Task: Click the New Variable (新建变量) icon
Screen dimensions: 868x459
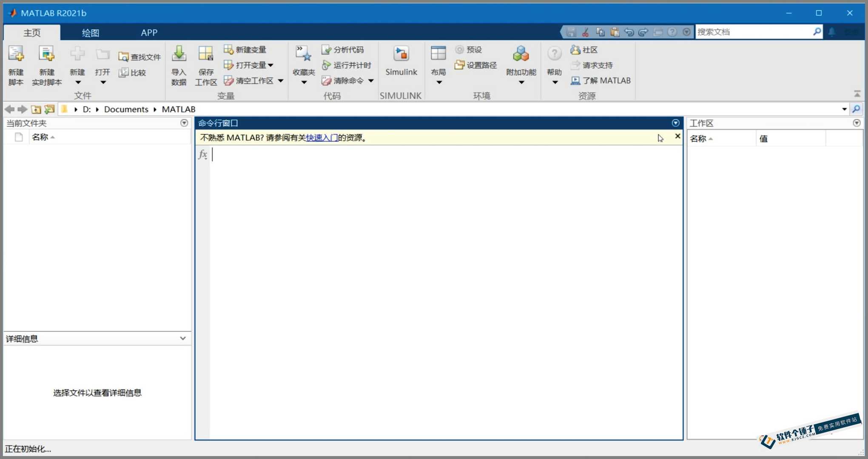Action: pyautogui.click(x=228, y=50)
